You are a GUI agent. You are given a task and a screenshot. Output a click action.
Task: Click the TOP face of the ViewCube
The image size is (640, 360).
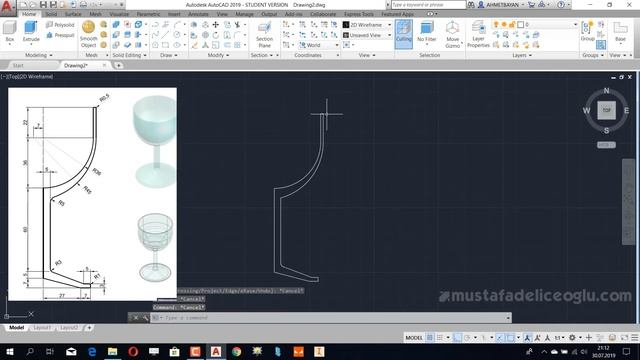606,110
